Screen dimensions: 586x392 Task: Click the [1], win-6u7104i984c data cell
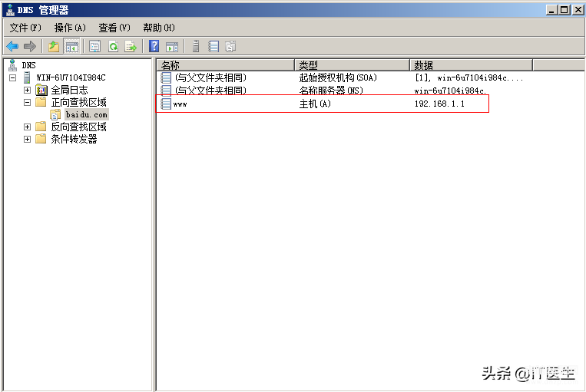tap(469, 77)
